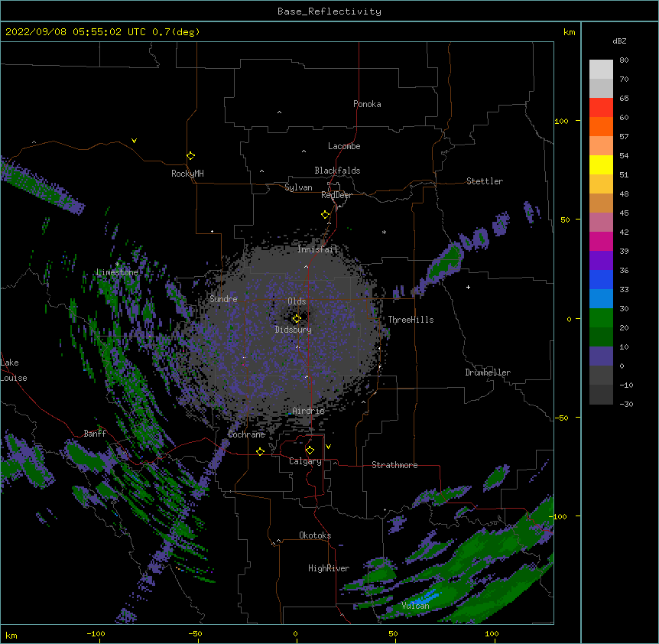Click the Innisfail city label

(x=318, y=249)
